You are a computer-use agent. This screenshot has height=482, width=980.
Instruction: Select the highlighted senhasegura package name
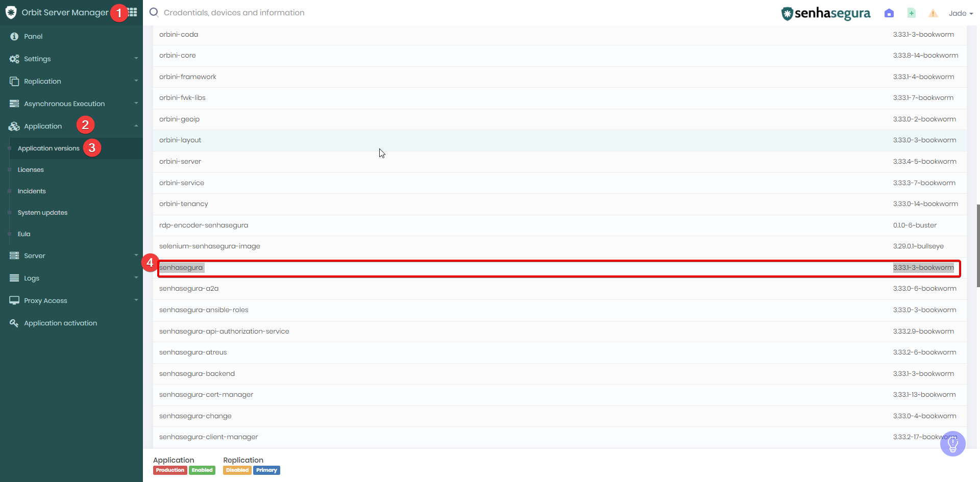(181, 268)
